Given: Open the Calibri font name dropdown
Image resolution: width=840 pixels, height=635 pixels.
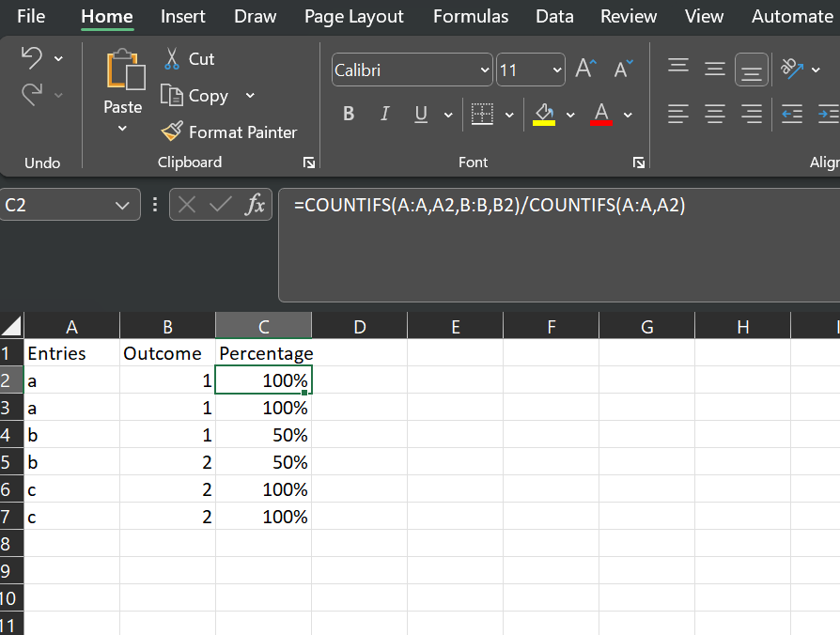Looking at the screenshot, I should coord(484,70).
